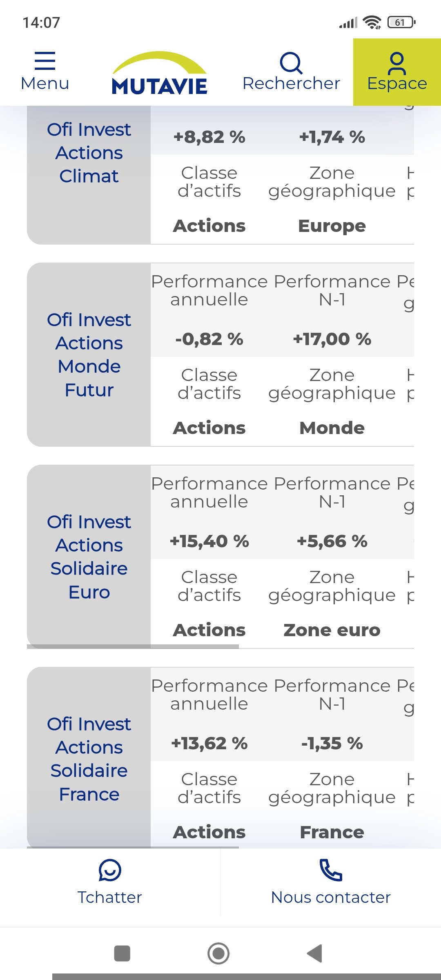Tap the battery indicator in status bar

(401, 22)
